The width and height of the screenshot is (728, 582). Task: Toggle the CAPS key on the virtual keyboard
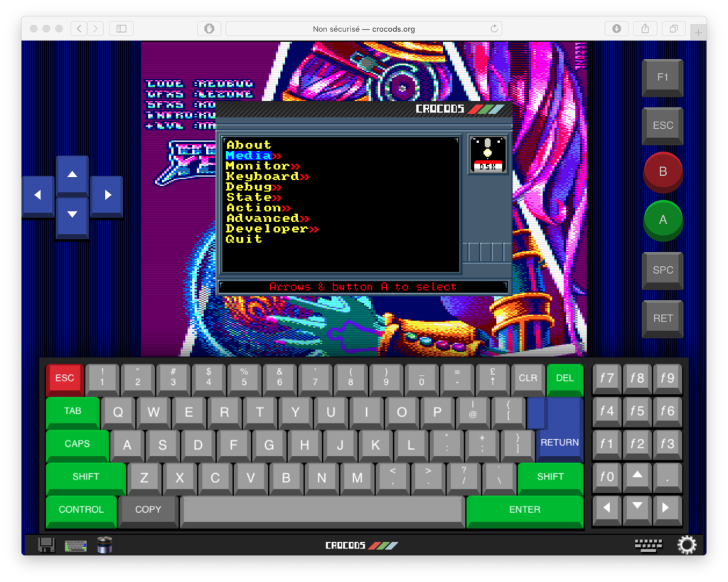76,444
